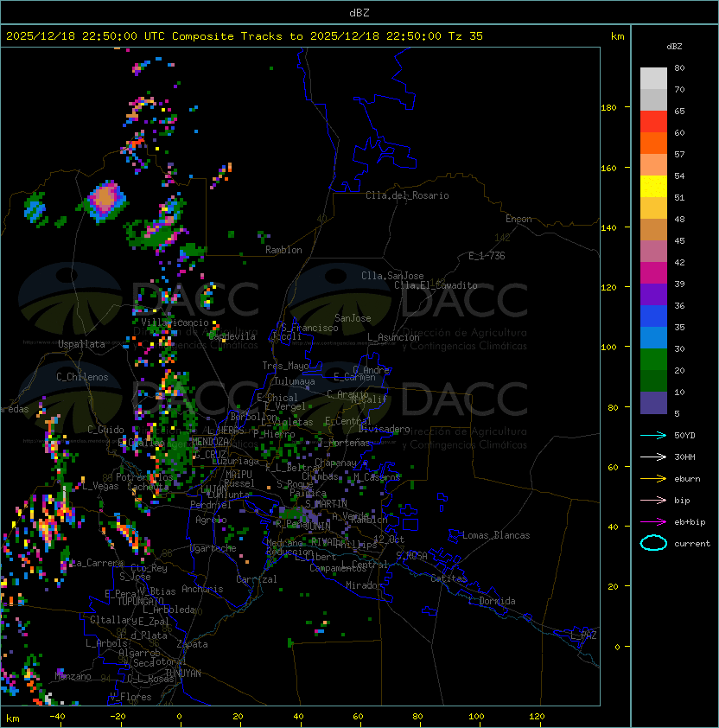Click the 180 km vertical axis tick
Image resolution: width=719 pixels, height=728 pixels.
(608, 107)
